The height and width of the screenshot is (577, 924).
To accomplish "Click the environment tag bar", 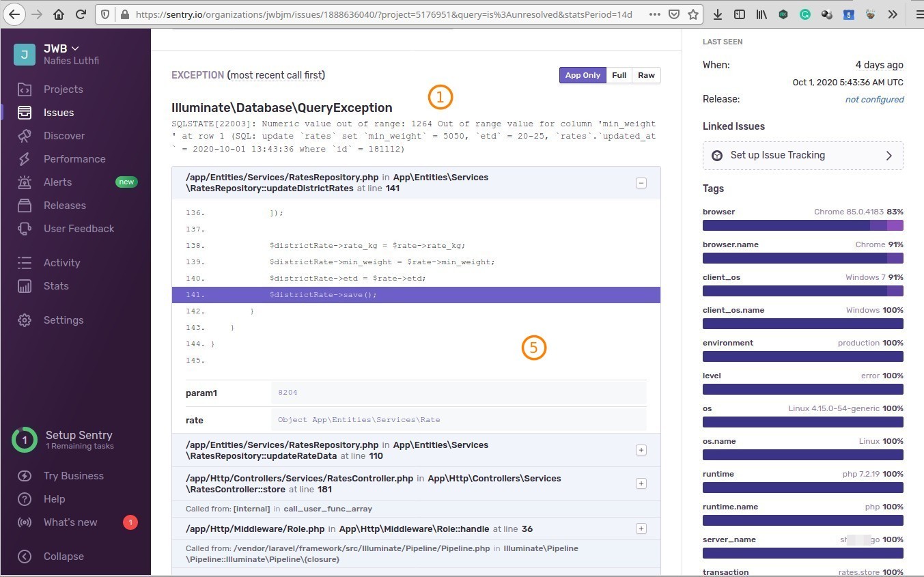I will (x=802, y=356).
